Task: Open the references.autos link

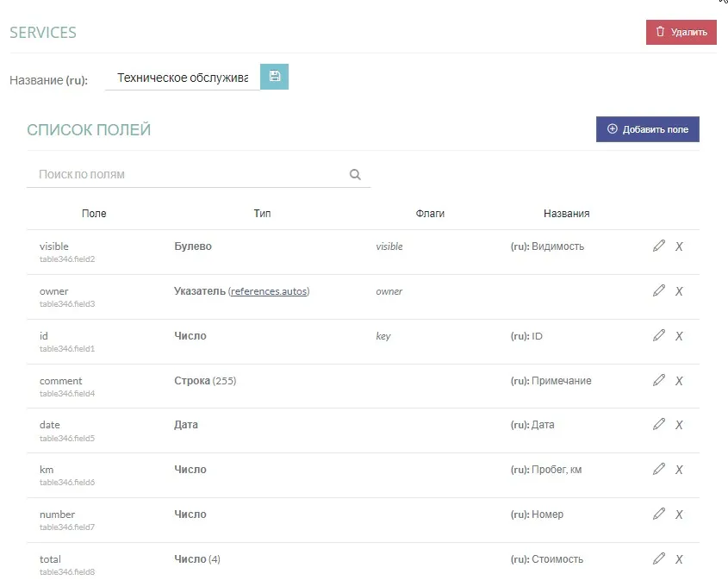Action: pyautogui.click(x=269, y=291)
